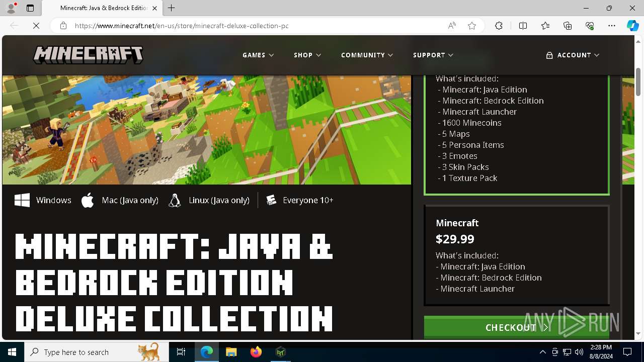
Task: Open Task View on the taskbar
Action: coord(181,352)
